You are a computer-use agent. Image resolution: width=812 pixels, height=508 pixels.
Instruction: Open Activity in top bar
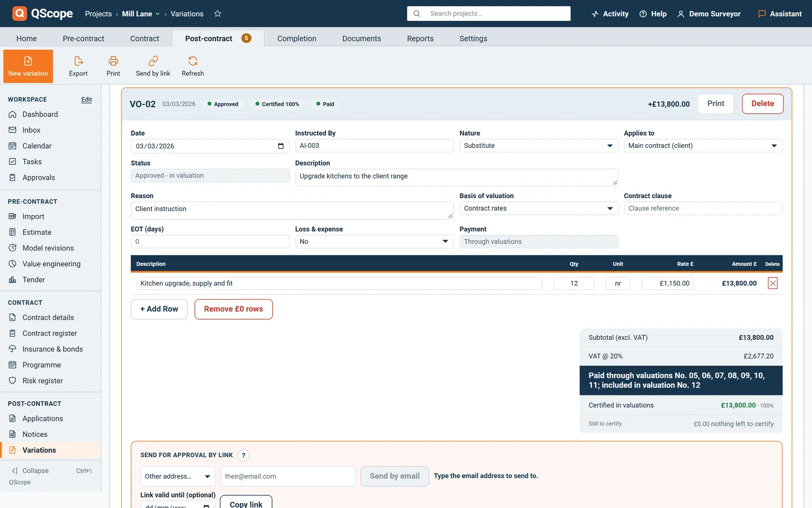pyautogui.click(x=610, y=14)
